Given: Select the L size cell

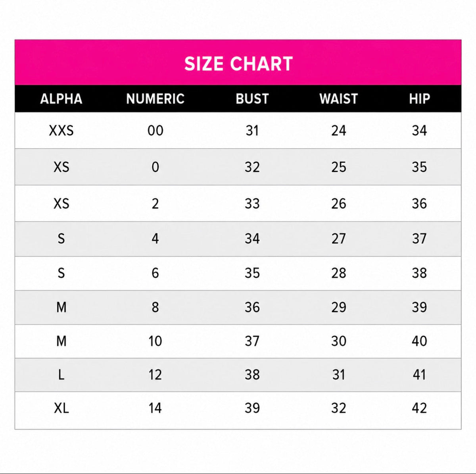Looking at the screenshot, I should pos(61,375).
